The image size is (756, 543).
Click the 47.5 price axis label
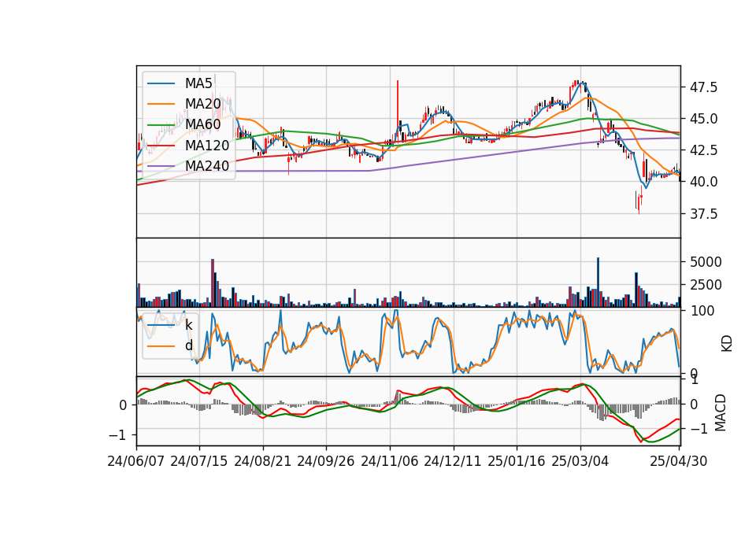703,87
